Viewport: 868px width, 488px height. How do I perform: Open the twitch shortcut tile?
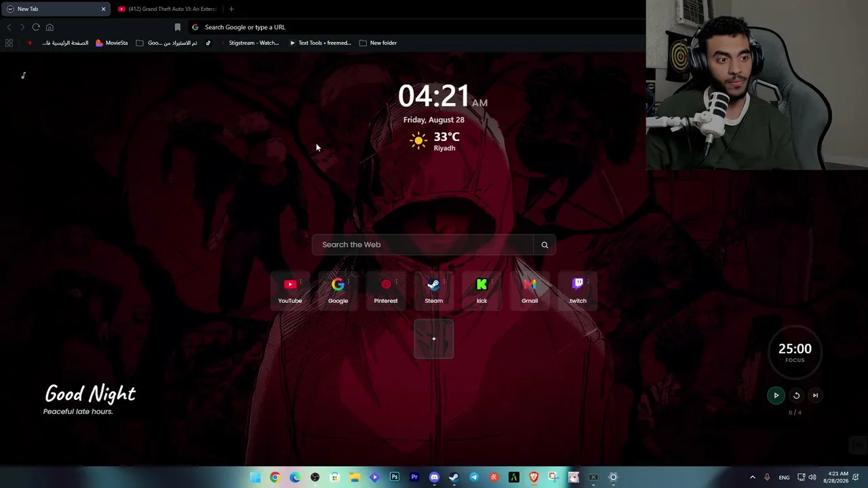coord(578,291)
